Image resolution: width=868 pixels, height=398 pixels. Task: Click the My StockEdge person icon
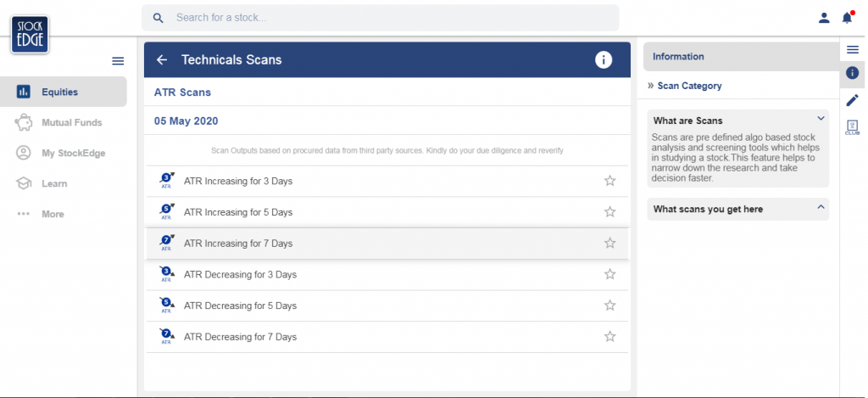23,153
